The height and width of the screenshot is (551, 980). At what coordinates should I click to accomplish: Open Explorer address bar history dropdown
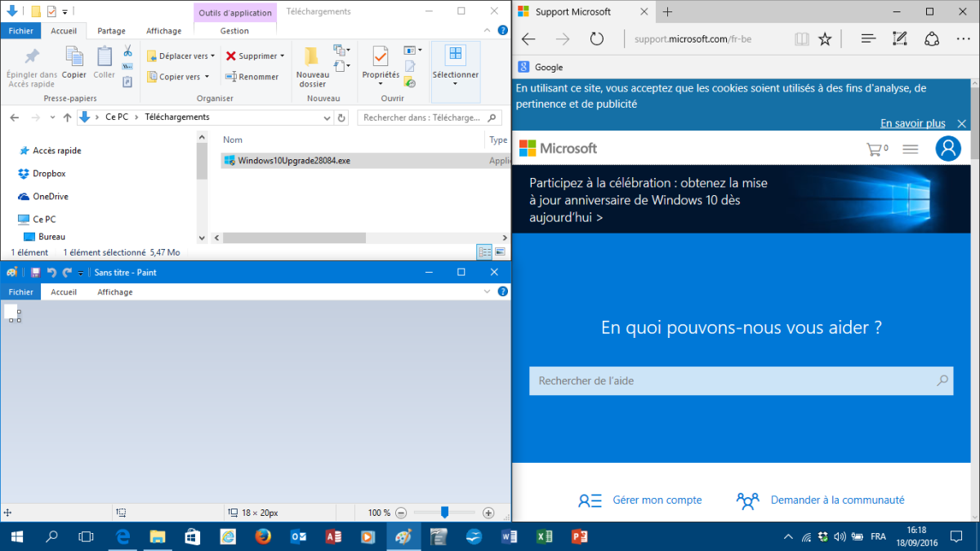point(327,118)
